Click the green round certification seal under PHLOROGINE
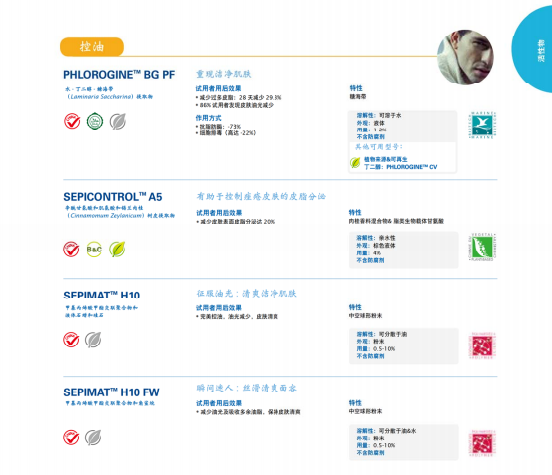 [95, 121]
